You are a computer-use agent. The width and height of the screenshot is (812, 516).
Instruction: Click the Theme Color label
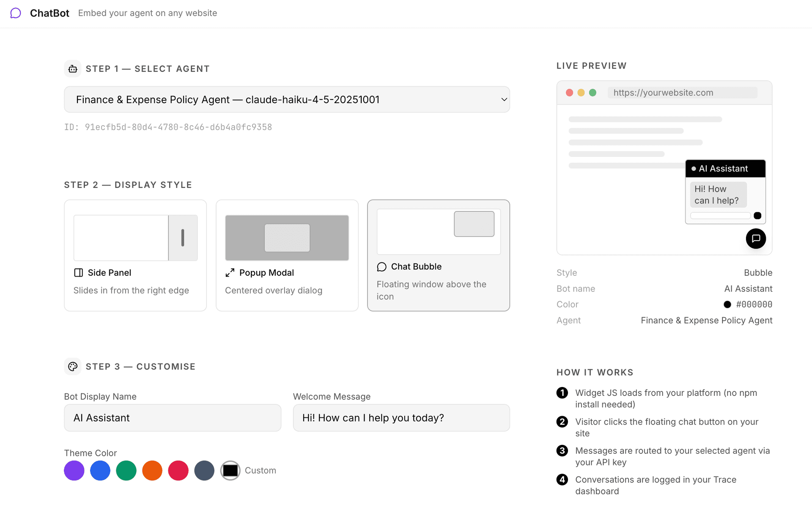[90, 453]
